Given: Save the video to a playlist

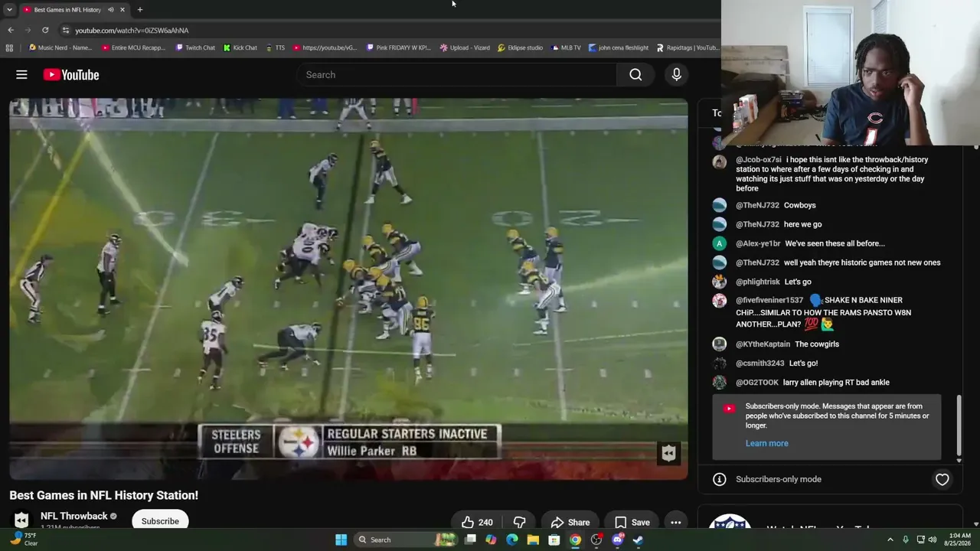Looking at the screenshot, I should click(x=632, y=522).
